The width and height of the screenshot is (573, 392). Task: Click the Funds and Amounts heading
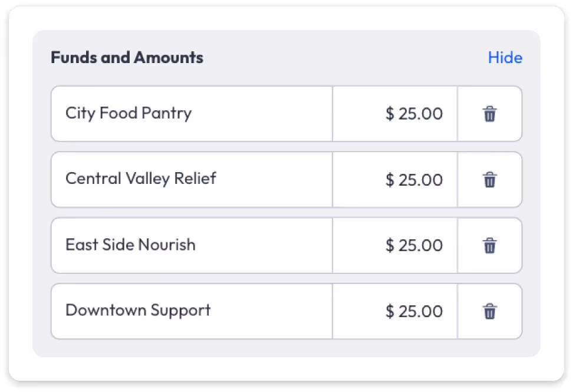[127, 58]
